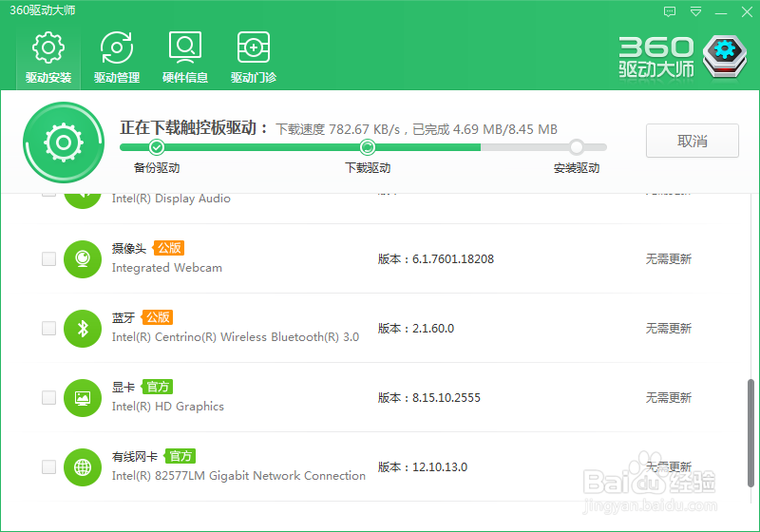This screenshot has width=760, height=532.
Task: Tick the 显卡 Intel HD Graphics checkbox
Action: (49, 397)
